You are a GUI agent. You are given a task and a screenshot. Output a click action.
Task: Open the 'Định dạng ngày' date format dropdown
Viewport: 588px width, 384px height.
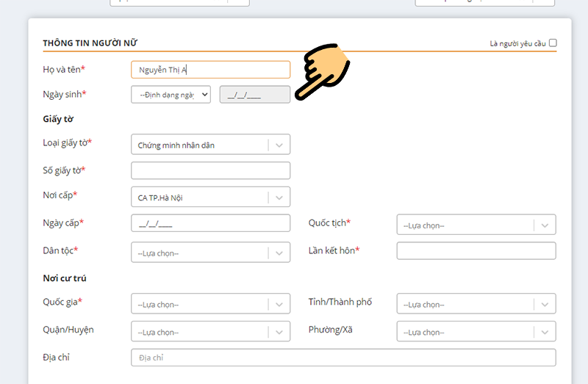(x=171, y=95)
